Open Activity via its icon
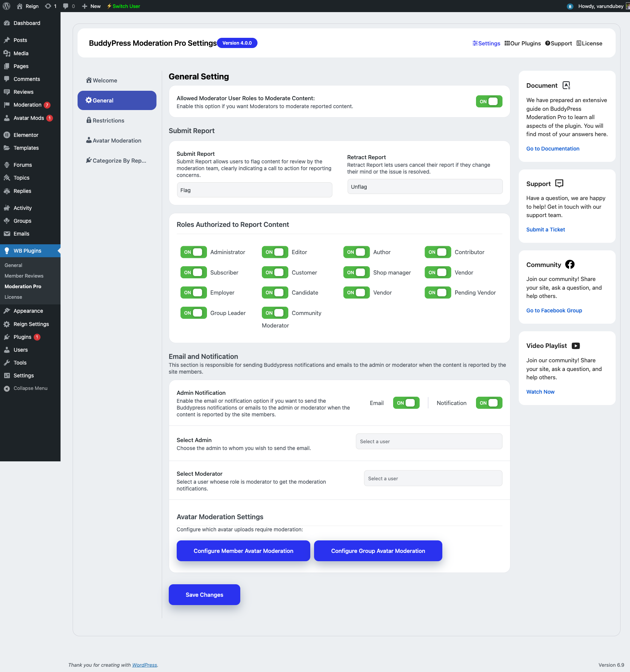Image resolution: width=630 pixels, height=672 pixels. coord(7,208)
